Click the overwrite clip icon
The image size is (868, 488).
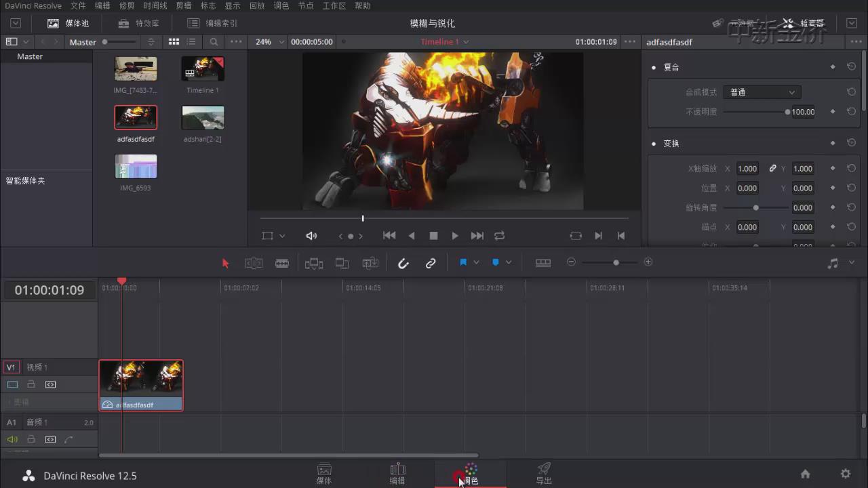pos(342,263)
